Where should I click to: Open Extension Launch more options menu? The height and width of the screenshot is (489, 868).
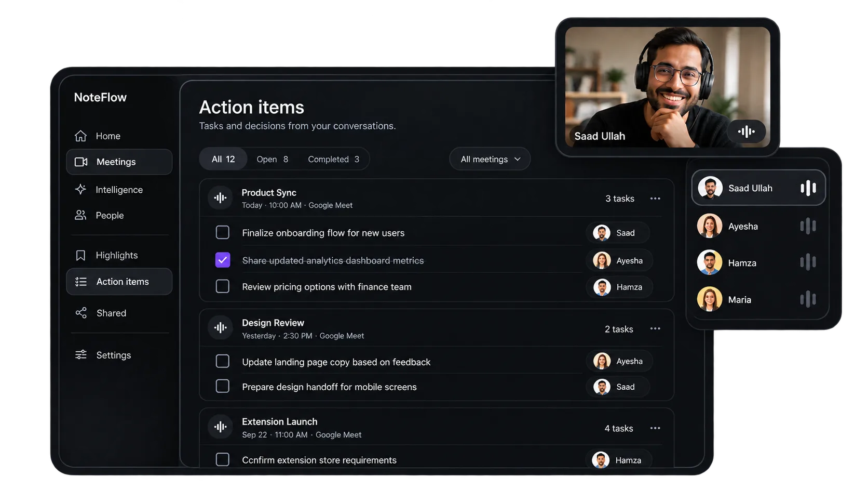point(655,428)
